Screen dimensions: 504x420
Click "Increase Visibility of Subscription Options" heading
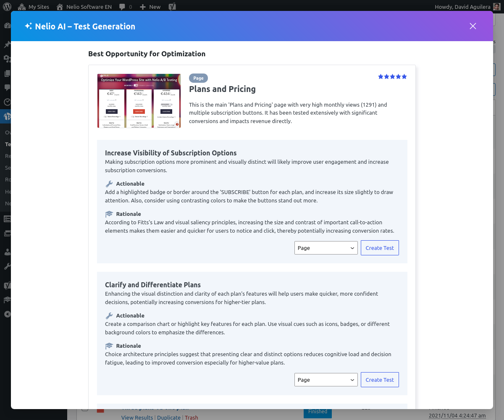tap(171, 153)
